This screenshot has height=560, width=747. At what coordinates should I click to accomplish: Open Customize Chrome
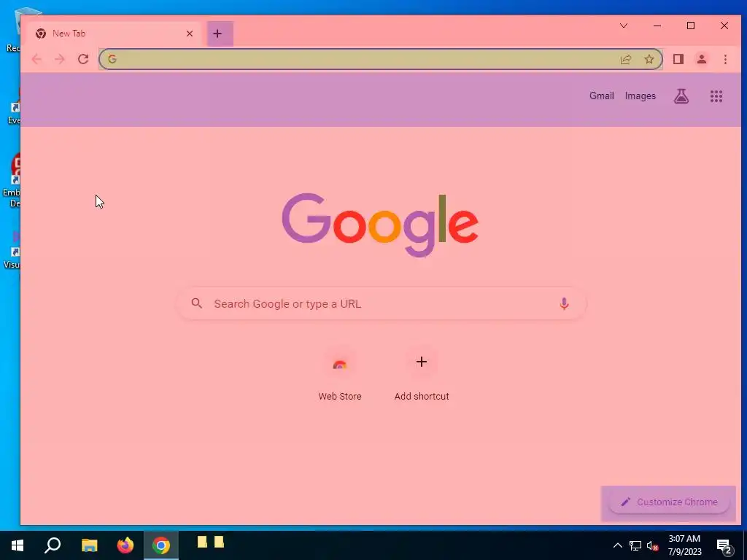click(669, 502)
